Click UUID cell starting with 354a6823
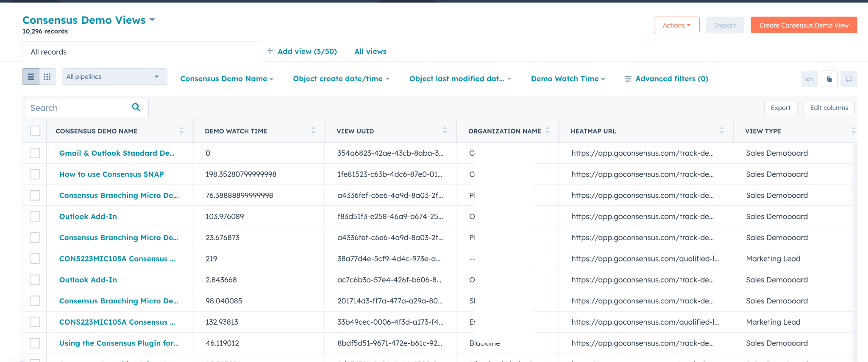The width and height of the screenshot is (868, 362). [x=390, y=153]
